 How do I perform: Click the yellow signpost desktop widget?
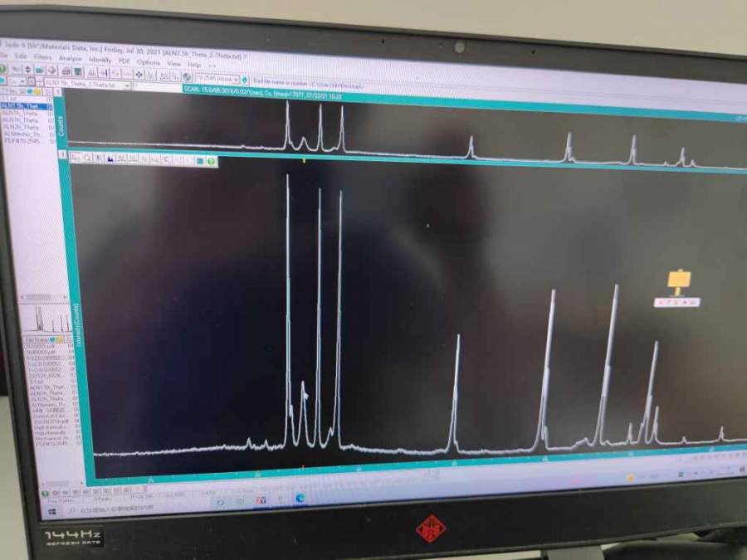pyautogui.click(x=679, y=282)
